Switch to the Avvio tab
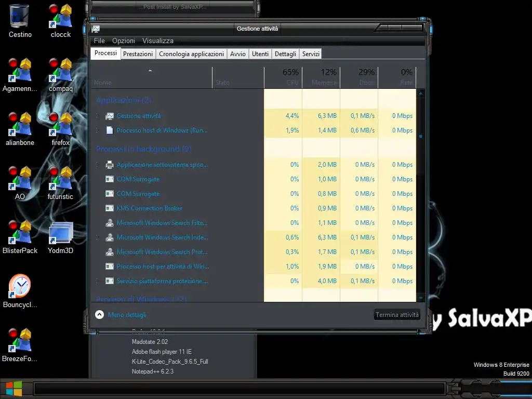Image resolution: width=532 pixels, height=399 pixels. [238, 54]
